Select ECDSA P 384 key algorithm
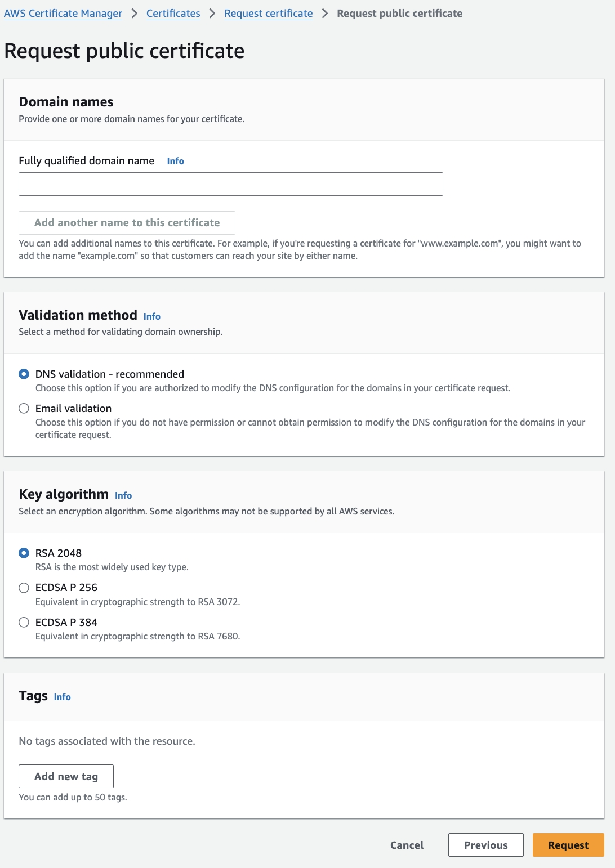 24,623
